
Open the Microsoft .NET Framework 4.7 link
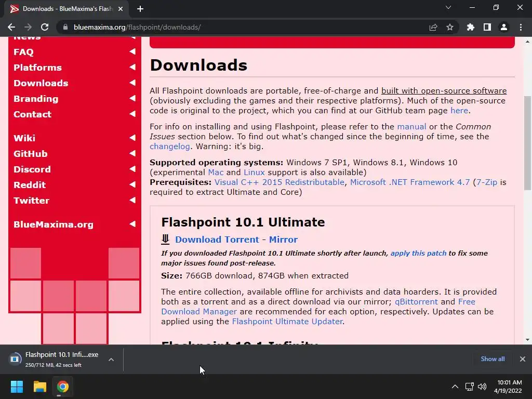point(410,182)
